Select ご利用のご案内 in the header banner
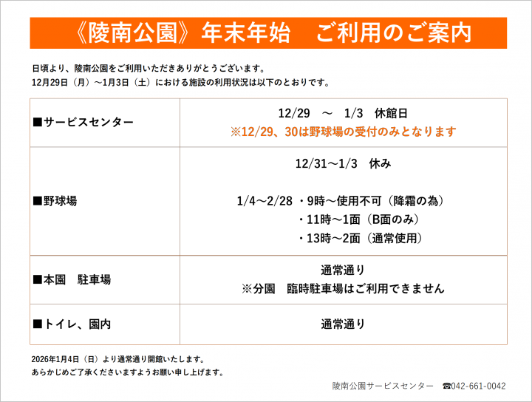This screenshot has height=402, width=532. [x=393, y=33]
